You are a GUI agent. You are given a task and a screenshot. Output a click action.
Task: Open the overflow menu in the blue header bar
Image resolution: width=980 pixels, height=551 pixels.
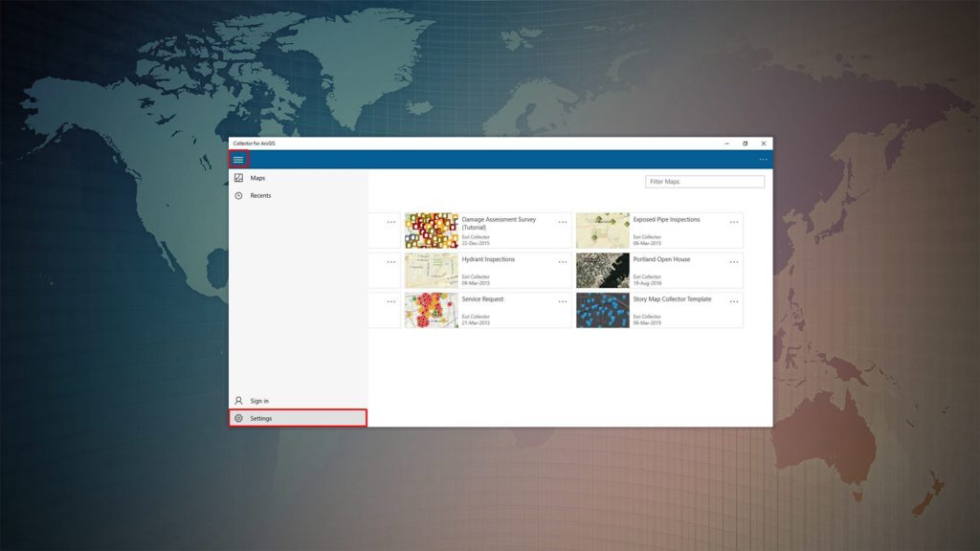(763, 160)
